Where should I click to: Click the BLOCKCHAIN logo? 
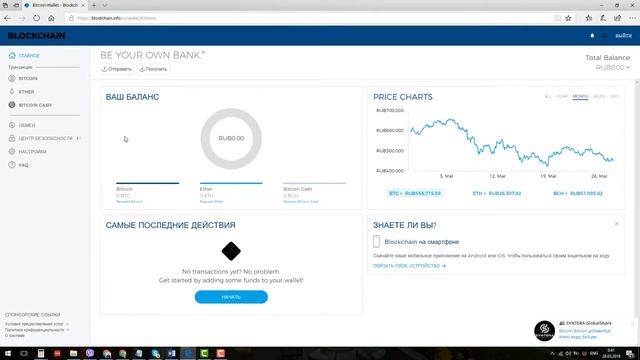click(x=36, y=36)
